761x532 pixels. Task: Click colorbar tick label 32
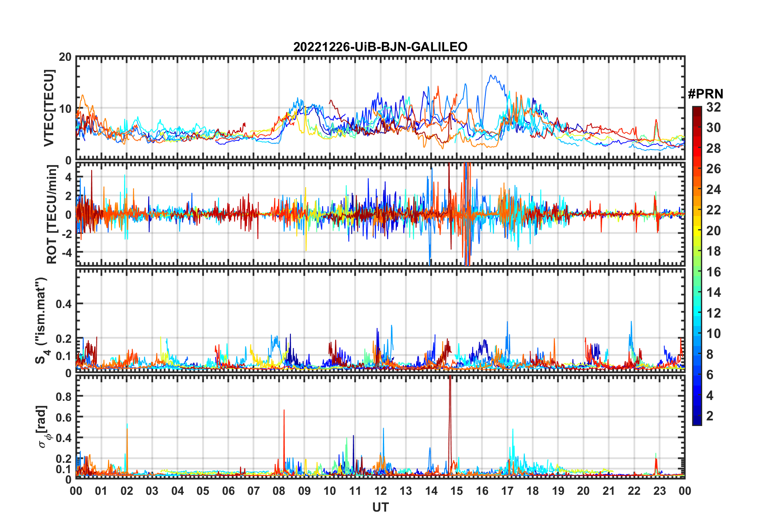(713, 107)
